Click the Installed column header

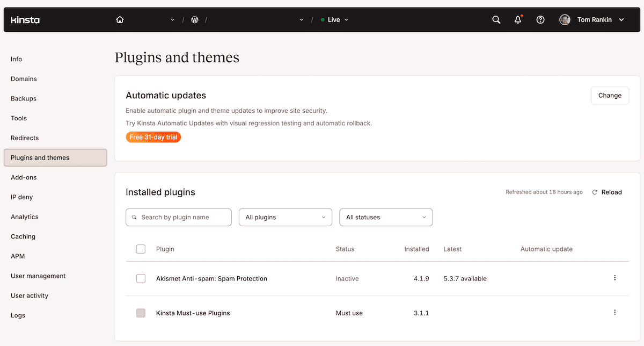coord(417,249)
